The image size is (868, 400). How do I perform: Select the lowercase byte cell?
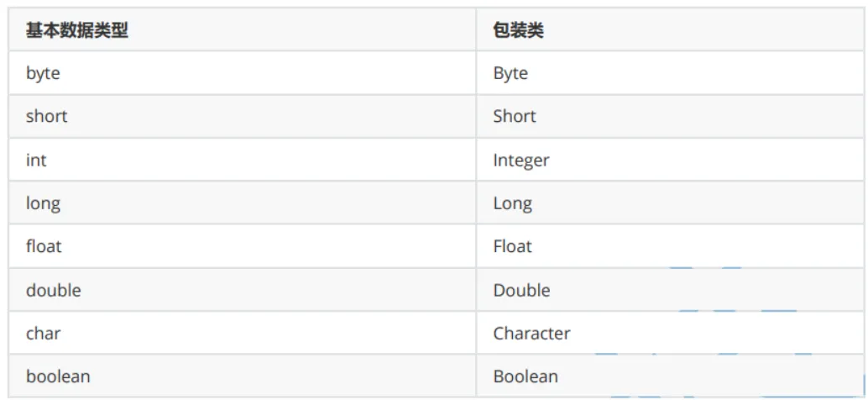coord(43,73)
